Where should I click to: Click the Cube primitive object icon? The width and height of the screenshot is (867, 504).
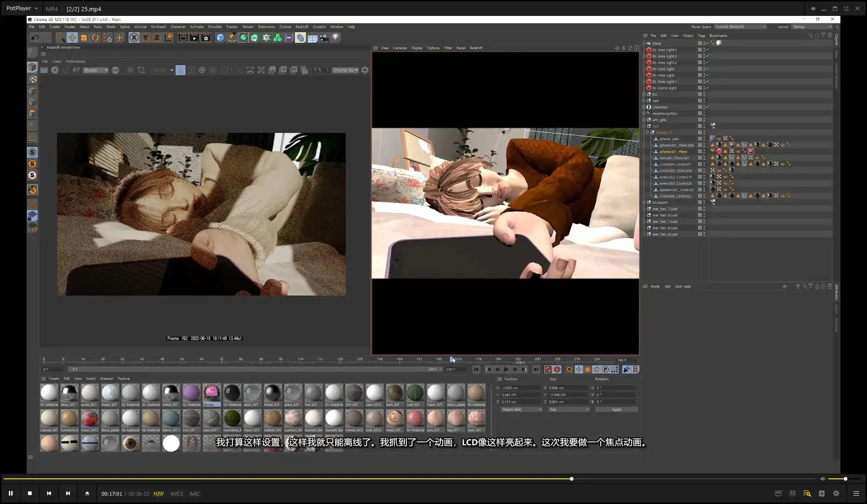220,38
